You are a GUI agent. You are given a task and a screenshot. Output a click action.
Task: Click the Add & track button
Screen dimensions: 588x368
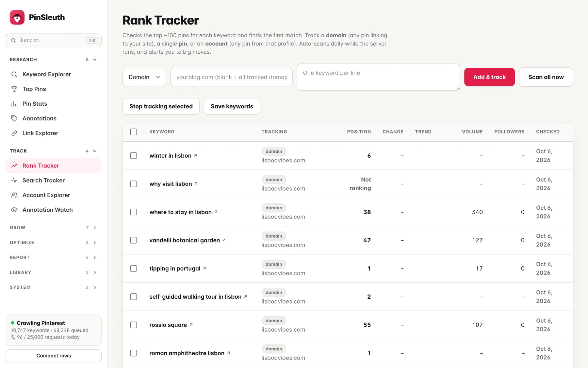coord(489,77)
